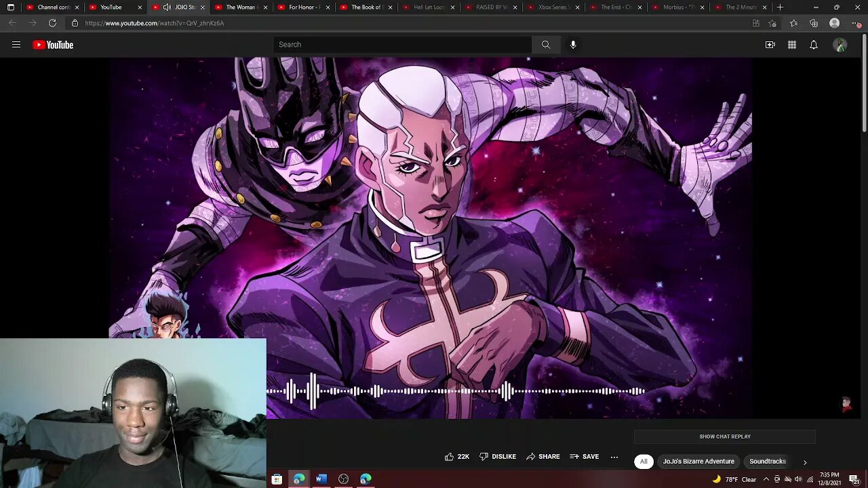Image resolution: width=868 pixels, height=488 pixels.
Task: Switch to the Morbius tab
Action: (679, 7)
